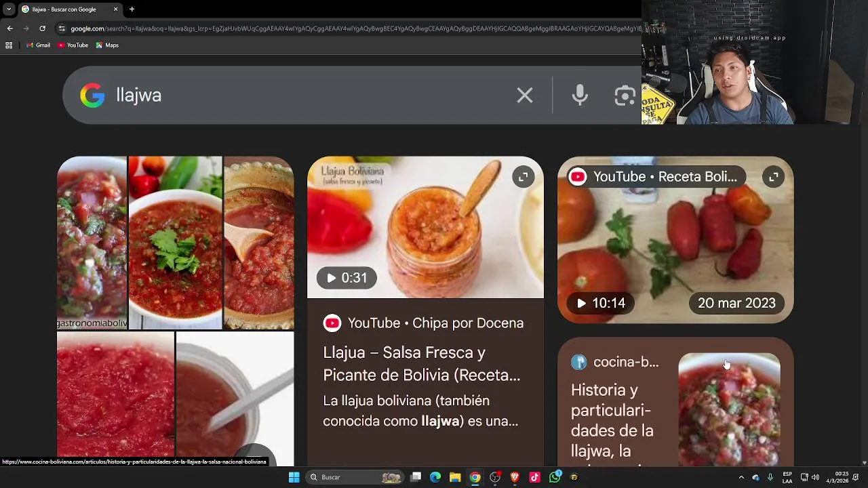This screenshot has width=868, height=488.
Task: Open File Explorer from the taskbar
Action: (455, 477)
